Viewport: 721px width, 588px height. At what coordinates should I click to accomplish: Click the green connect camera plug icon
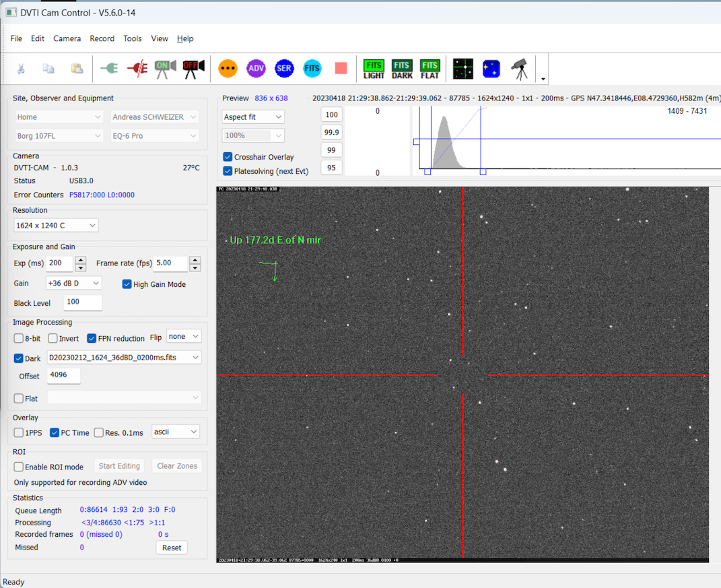click(x=108, y=68)
